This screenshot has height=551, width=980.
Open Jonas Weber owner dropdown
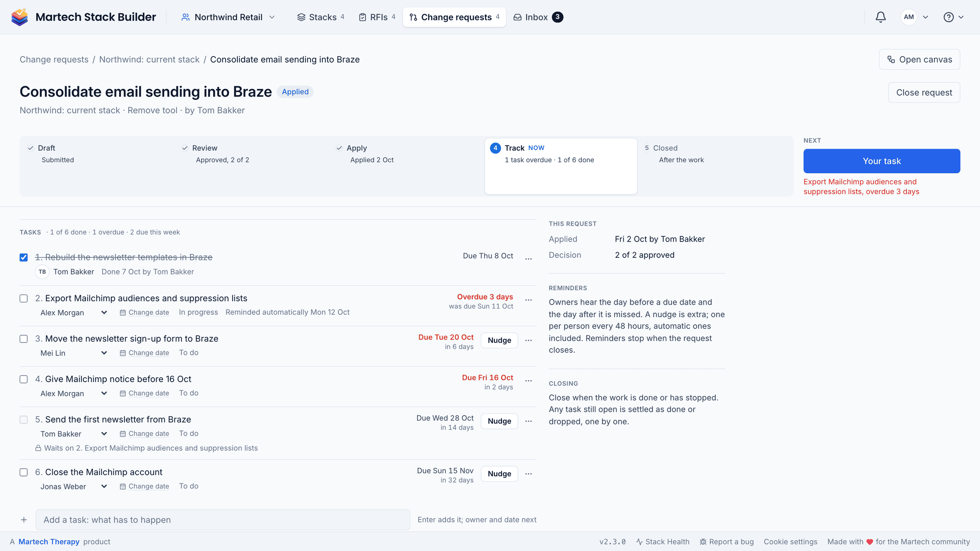click(x=73, y=486)
